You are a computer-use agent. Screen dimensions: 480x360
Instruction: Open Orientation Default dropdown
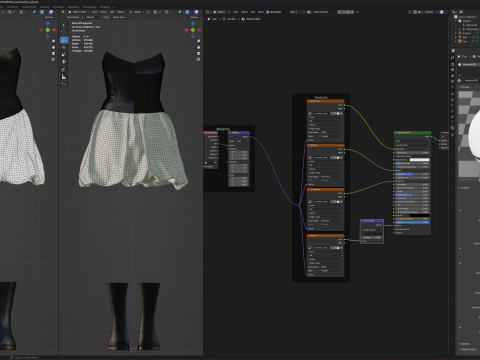point(90,17)
